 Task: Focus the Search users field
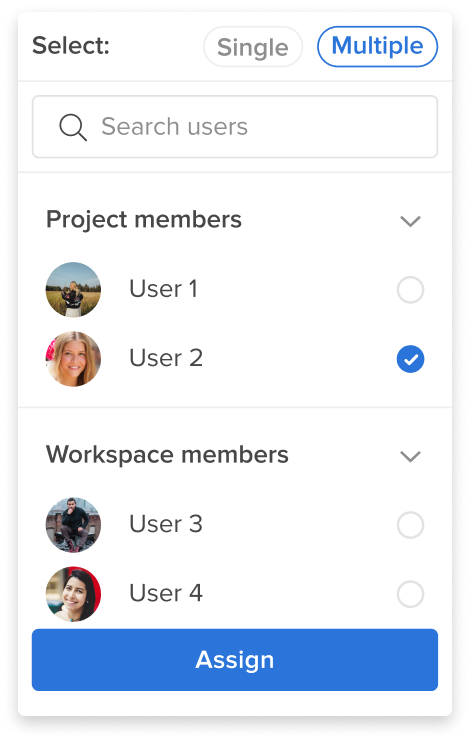coord(235,126)
